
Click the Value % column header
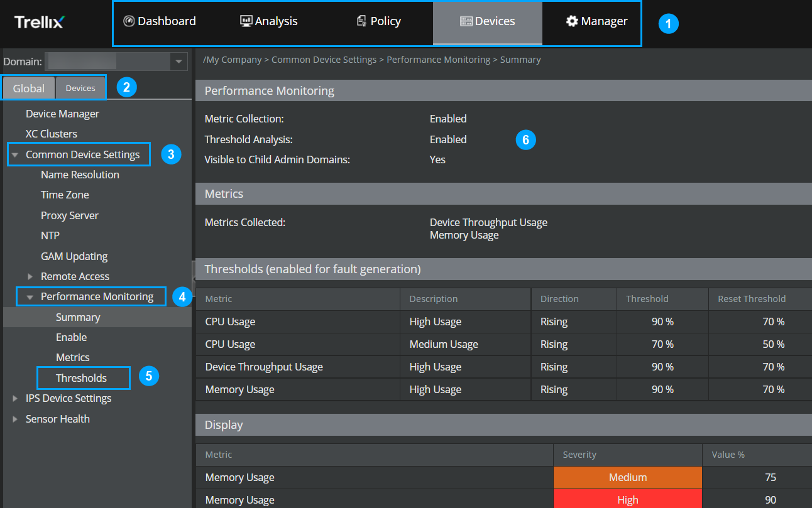pyautogui.click(x=757, y=455)
